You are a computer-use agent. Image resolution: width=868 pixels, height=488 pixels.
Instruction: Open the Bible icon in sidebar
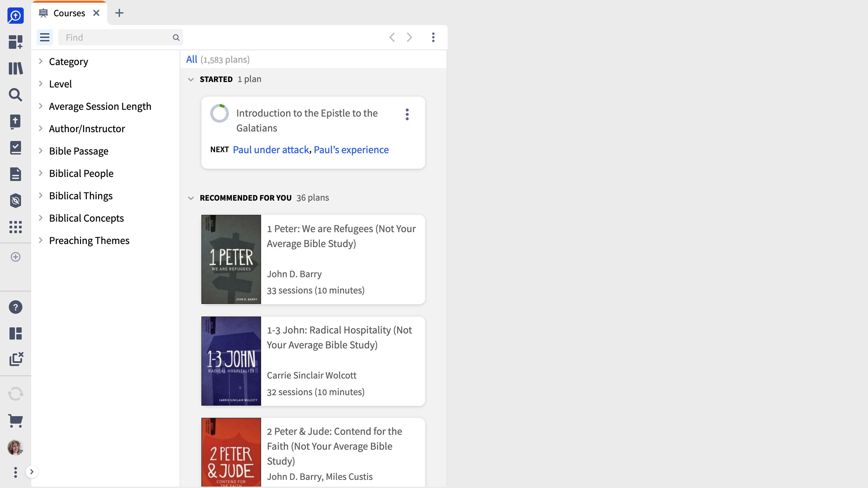16,121
